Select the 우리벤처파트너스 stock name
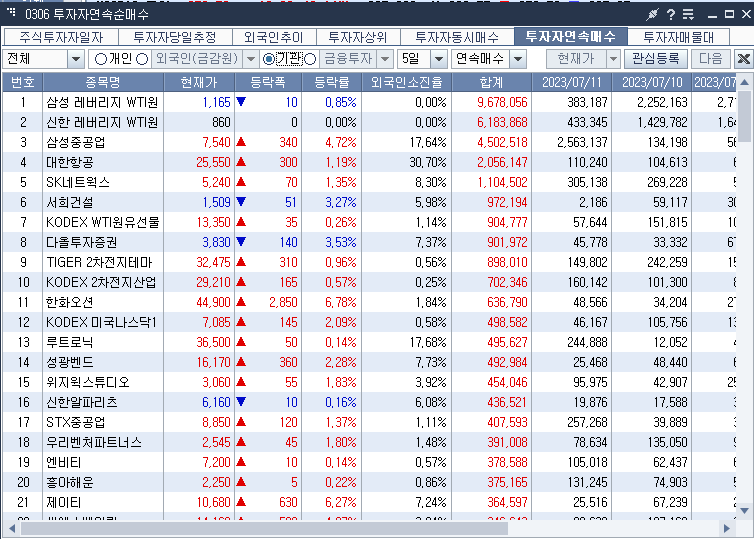This screenshot has width=754, height=539. (x=94, y=442)
